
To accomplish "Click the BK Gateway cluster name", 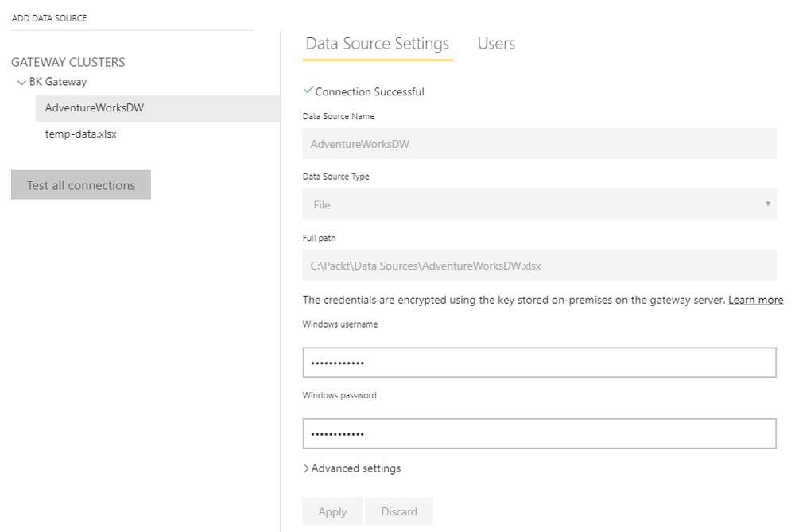I will click(x=58, y=82).
